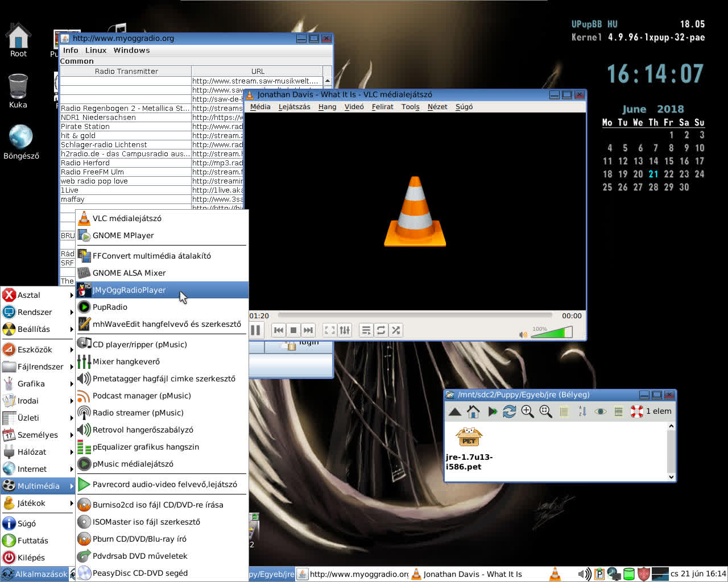The image size is (728, 582).
Task: Open Felirat menu in VLC
Action: tap(382, 107)
